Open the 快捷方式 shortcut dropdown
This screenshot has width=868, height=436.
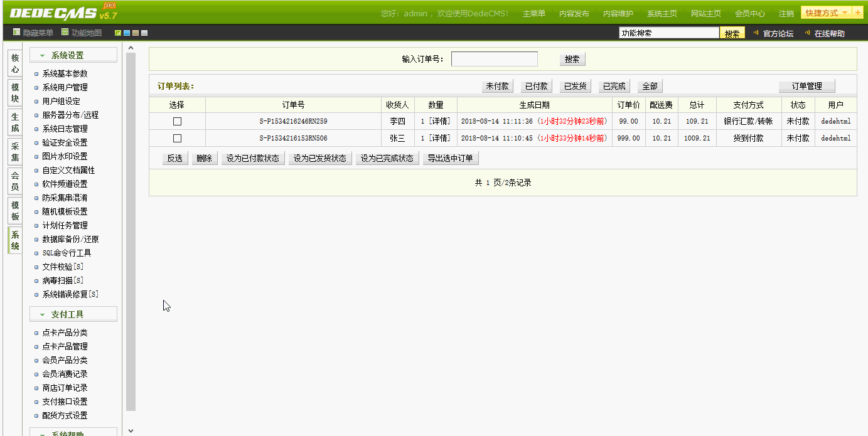pyautogui.click(x=823, y=11)
